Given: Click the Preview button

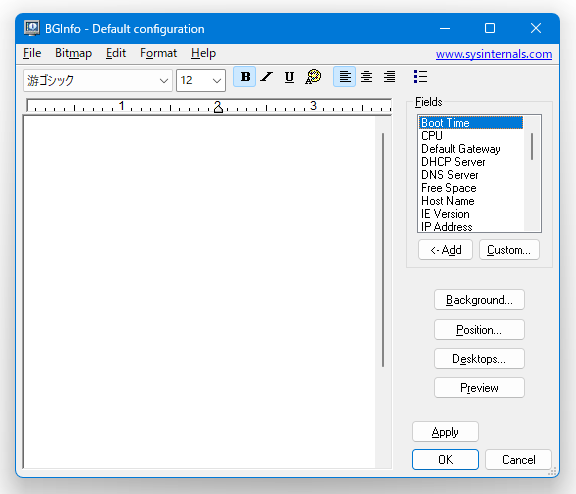Looking at the screenshot, I should (x=479, y=387).
